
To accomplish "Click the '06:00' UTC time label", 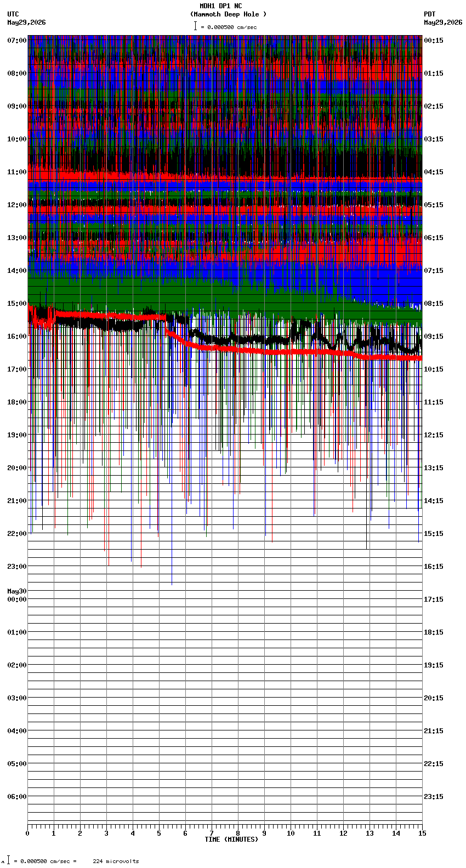I will [17, 797].
